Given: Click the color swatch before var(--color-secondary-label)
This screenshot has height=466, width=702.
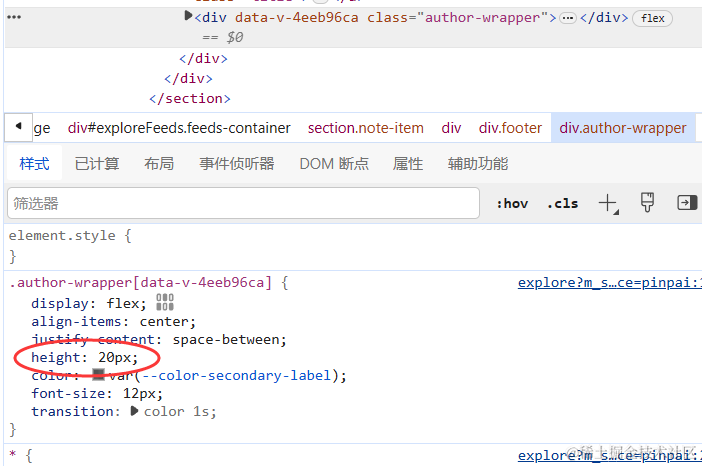Looking at the screenshot, I should pos(98,375).
